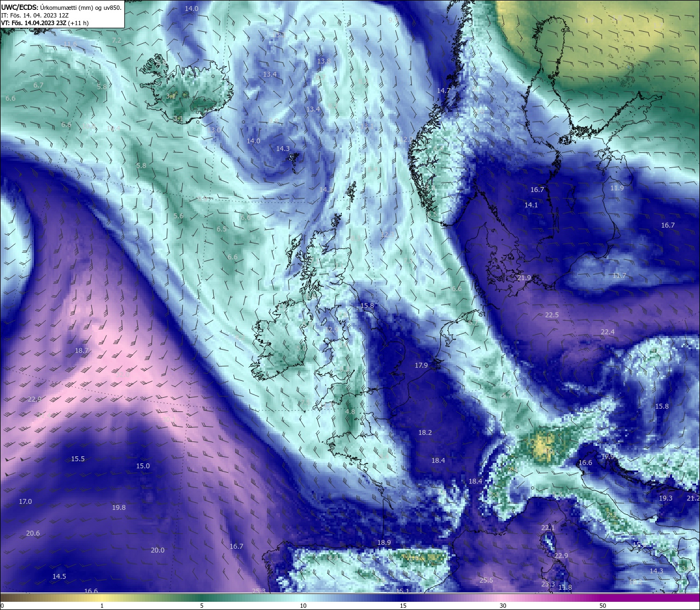
Task: Click the 20.0 value label
Action: coord(157,550)
